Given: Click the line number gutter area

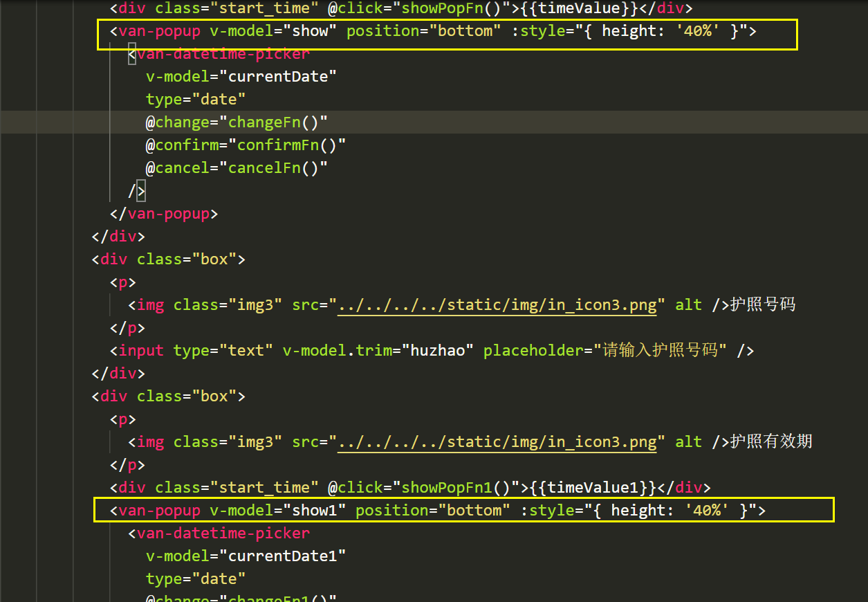Looking at the screenshot, I should pyautogui.click(x=41, y=277).
